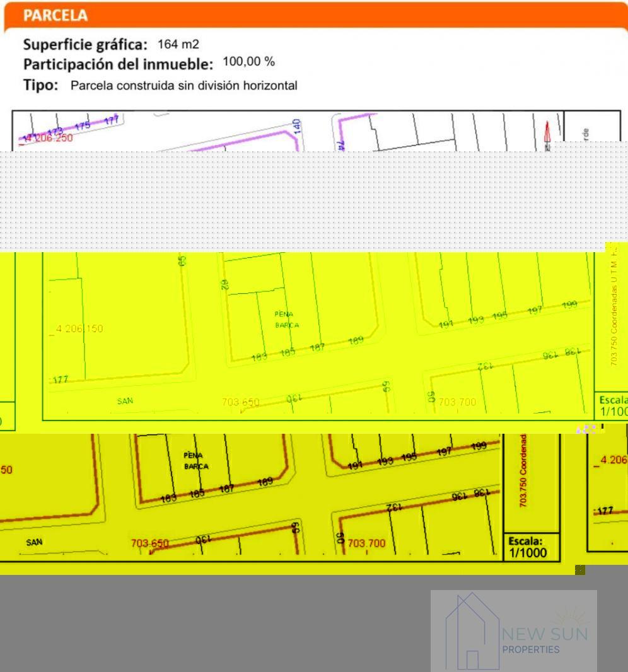This screenshot has width=628, height=672.
Task: Click the bold Tipo: label
Action: click(x=41, y=85)
